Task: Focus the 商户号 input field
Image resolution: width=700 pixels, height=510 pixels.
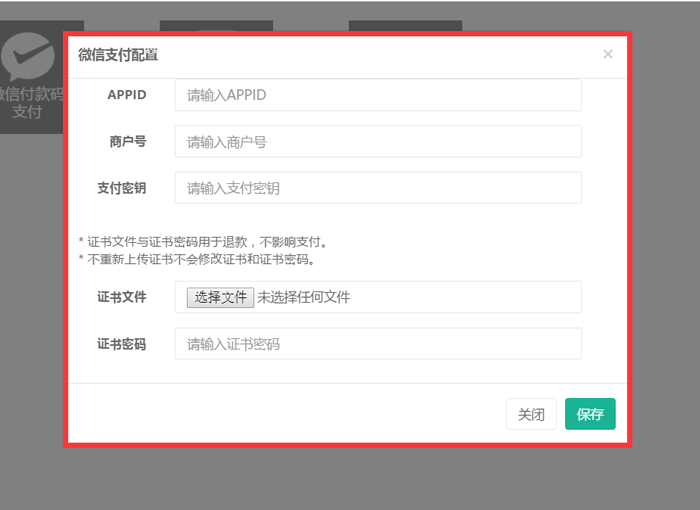Action: pos(378,142)
